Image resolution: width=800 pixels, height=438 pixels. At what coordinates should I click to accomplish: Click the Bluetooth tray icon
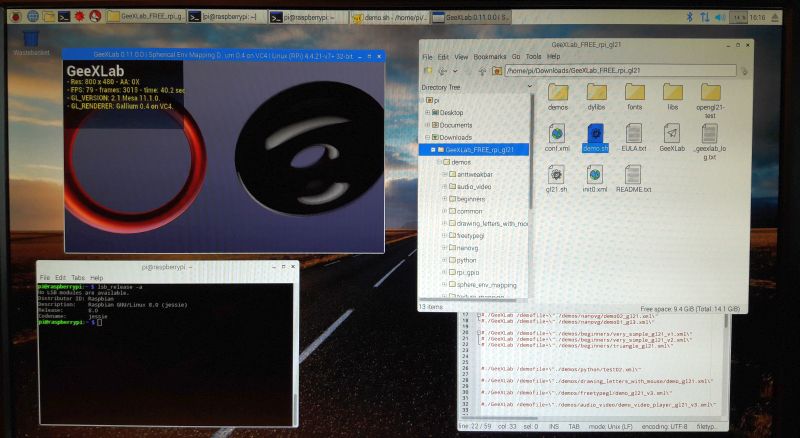(689, 17)
